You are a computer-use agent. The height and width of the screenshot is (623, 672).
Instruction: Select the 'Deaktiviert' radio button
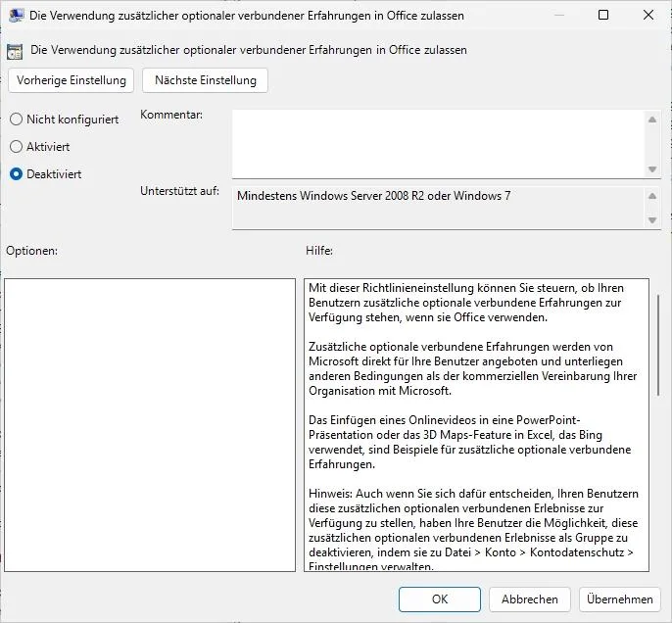pos(16,174)
